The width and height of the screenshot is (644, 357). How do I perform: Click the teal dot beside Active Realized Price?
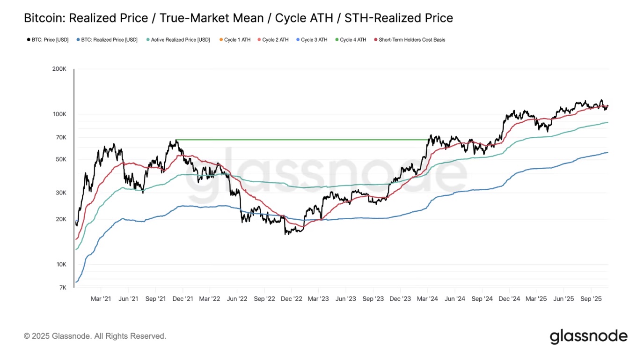tap(148, 40)
